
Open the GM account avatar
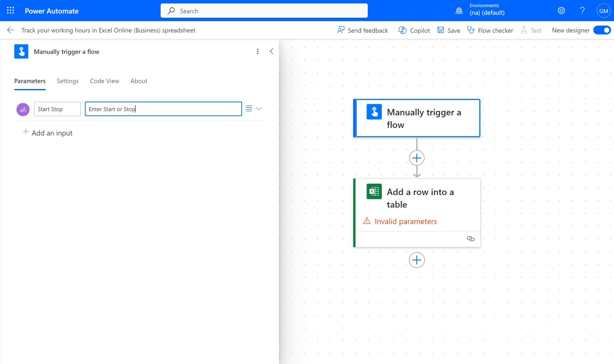603,11
